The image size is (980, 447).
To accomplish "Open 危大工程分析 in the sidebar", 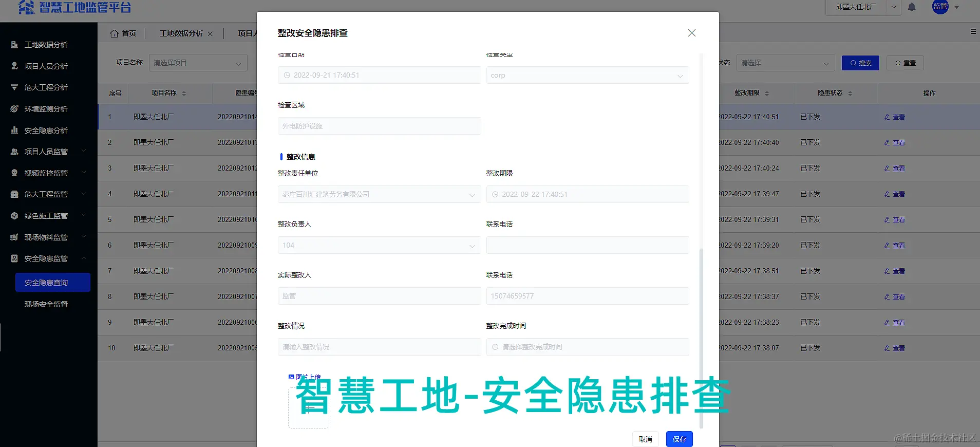I will 46,87.
